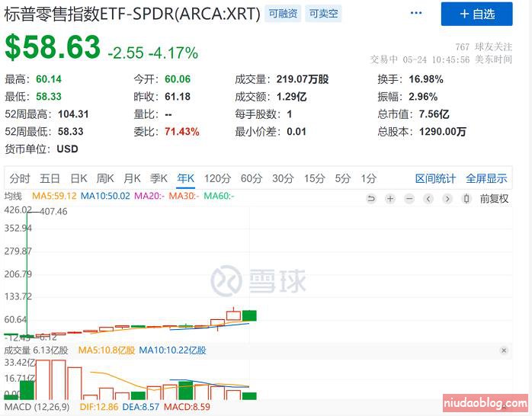Switch to 月K chart tab
The height and width of the screenshot is (416, 532).
click(132, 178)
